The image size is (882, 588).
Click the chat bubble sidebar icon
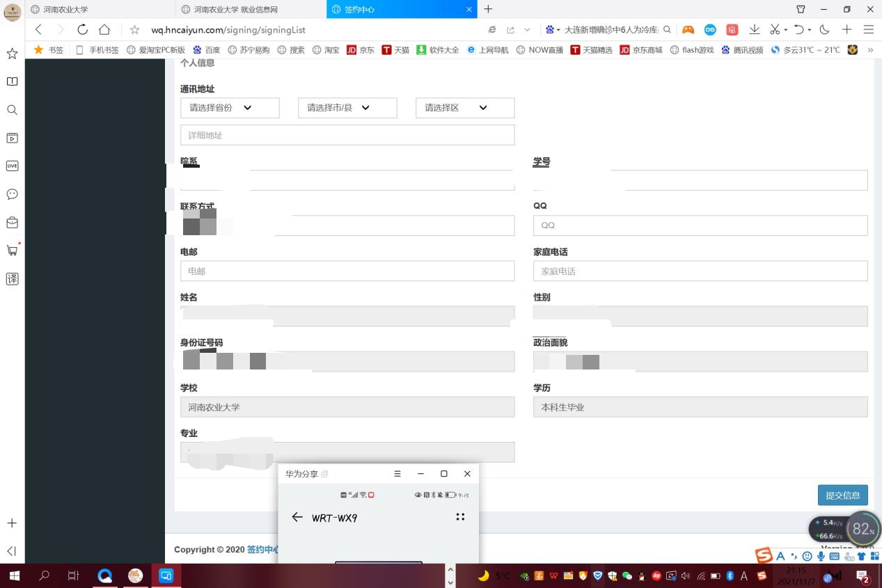[12, 194]
